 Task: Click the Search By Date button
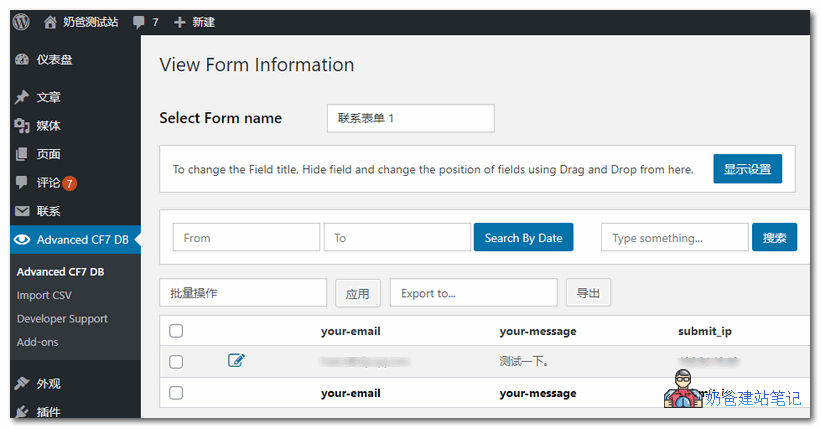[524, 238]
